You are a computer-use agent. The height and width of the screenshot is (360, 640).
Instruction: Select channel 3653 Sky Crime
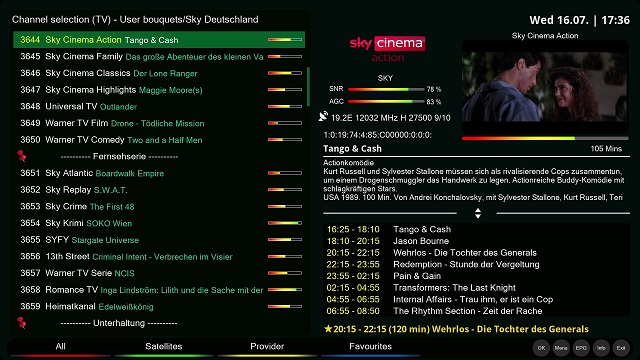[159, 207]
